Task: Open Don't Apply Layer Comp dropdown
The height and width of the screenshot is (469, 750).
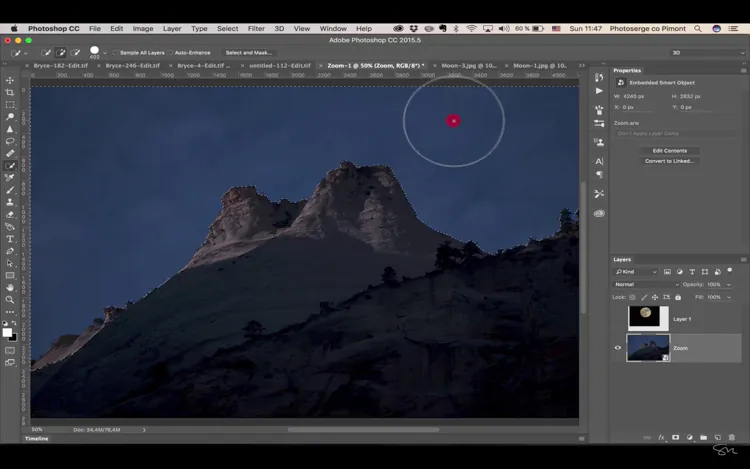Action: 675,133
